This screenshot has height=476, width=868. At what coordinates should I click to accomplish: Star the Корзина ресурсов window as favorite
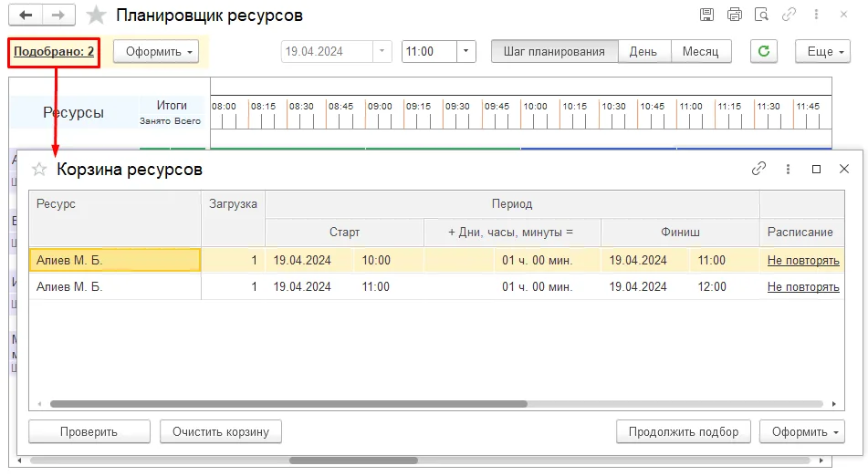39,170
